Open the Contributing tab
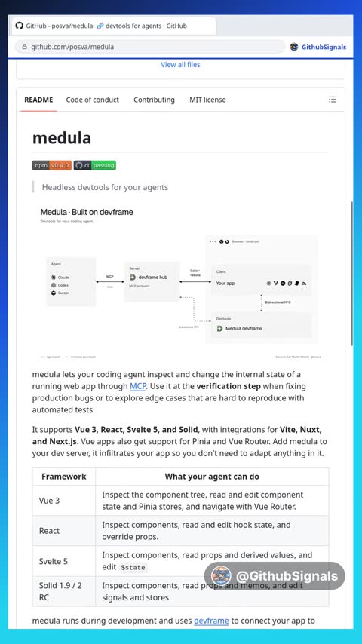This screenshot has height=644, width=362. (154, 100)
